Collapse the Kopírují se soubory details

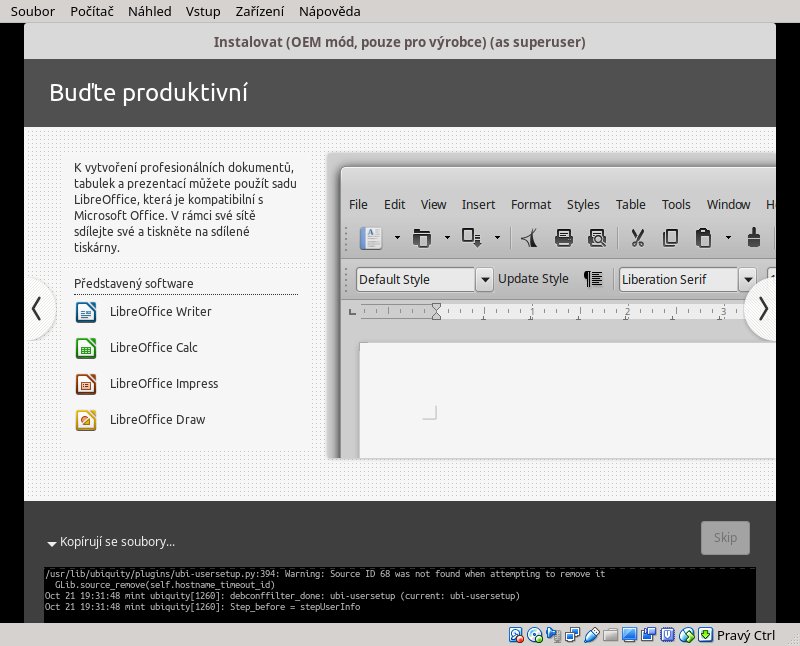(52, 543)
